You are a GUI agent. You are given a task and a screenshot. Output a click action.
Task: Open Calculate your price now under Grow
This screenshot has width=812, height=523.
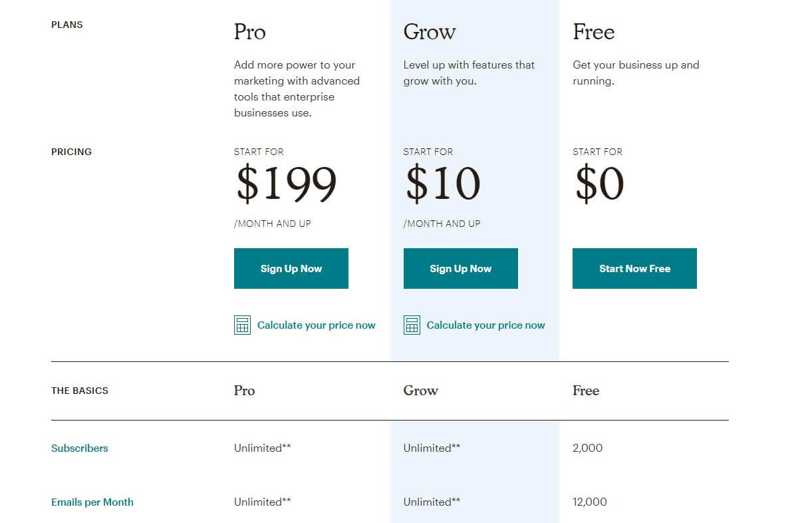click(x=485, y=325)
